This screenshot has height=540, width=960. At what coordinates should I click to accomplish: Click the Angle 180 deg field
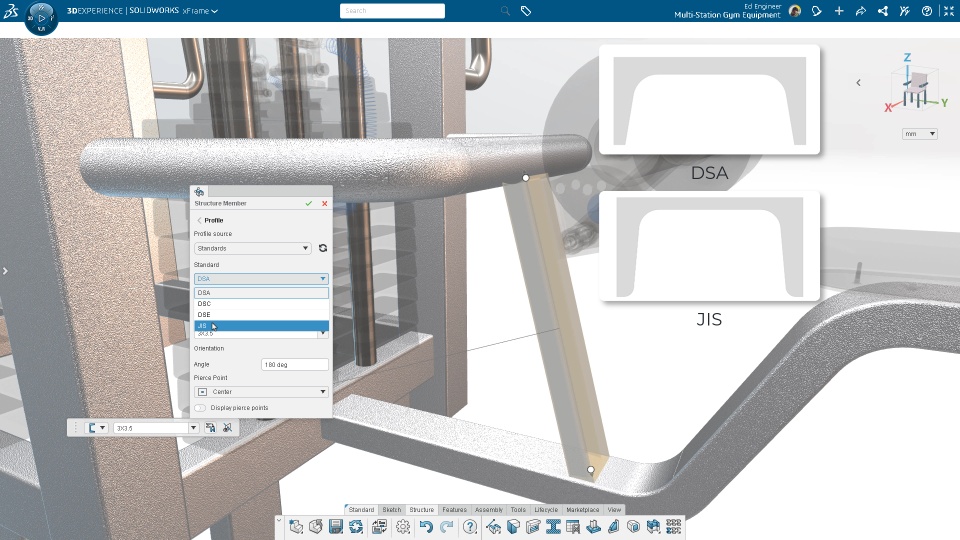[x=294, y=364]
